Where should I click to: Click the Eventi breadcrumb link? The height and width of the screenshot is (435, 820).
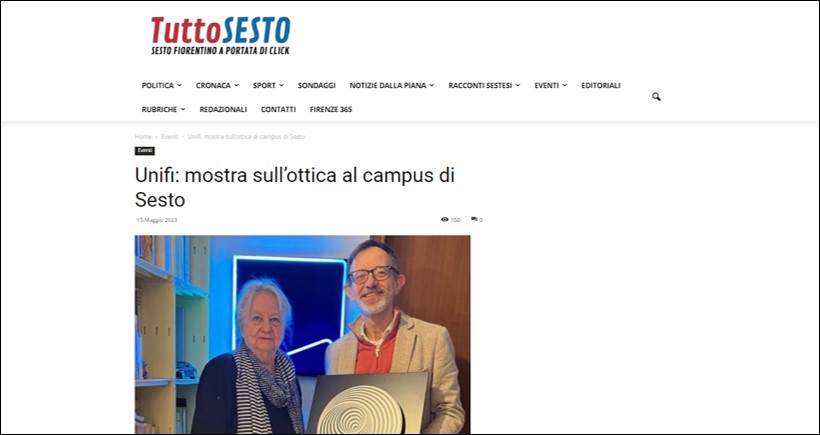click(x=169, y=136)
